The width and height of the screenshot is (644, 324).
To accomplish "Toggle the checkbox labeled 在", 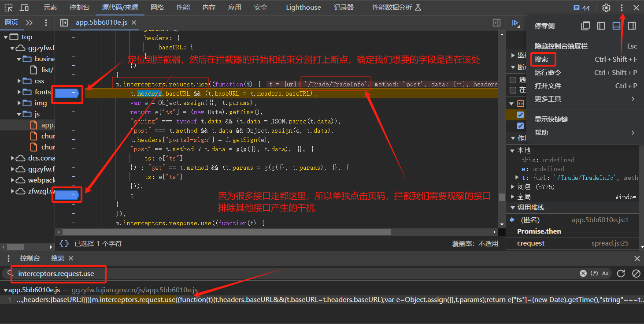I will coord(513,90).
